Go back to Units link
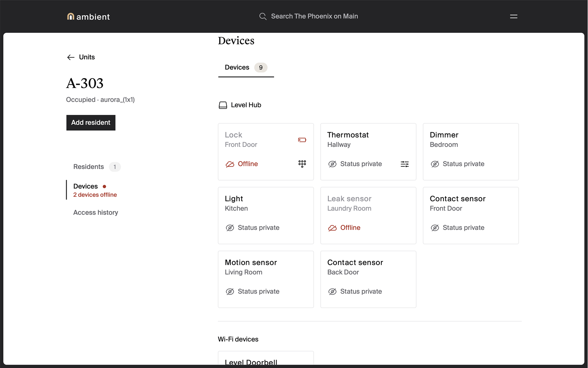The width and height of the screenshot is (588, 368). (87, 57)
